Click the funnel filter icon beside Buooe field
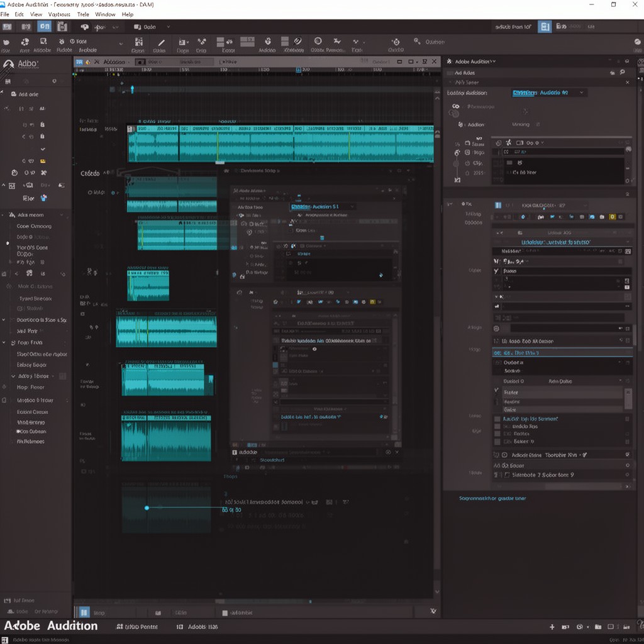 pos(496,271)
